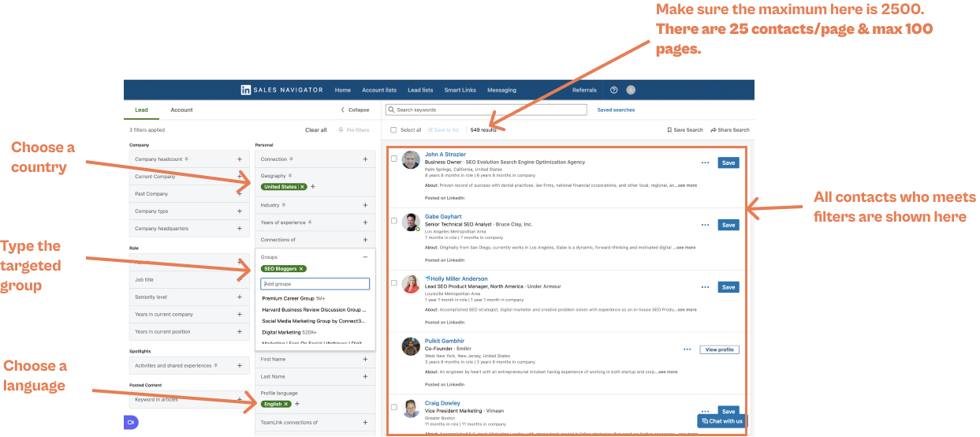Click Save Search with bookmark icon

(x=684, y=129)
